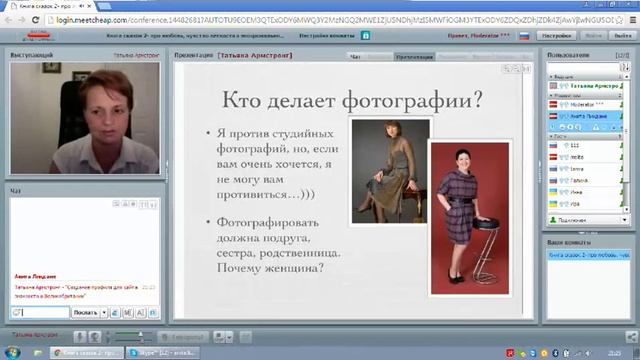Click the users list scrollbar down arrow
This screenshot has height=360, width=640.
click(627, 209)
